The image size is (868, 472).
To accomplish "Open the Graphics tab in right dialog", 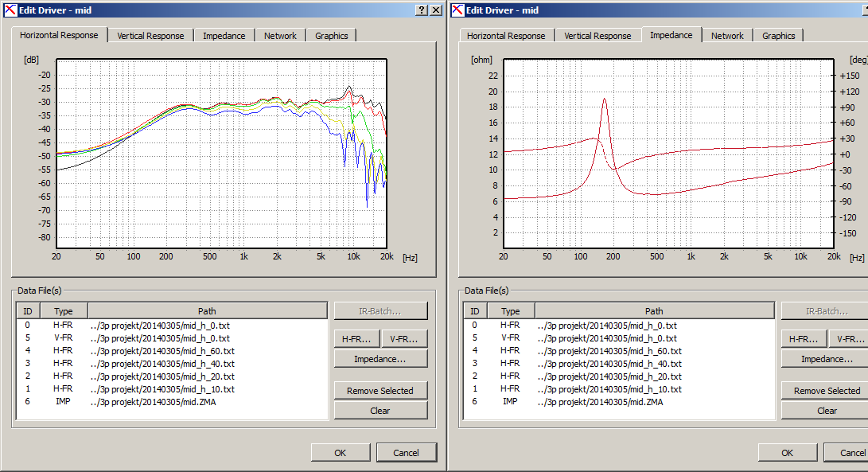I will [778, 36].
